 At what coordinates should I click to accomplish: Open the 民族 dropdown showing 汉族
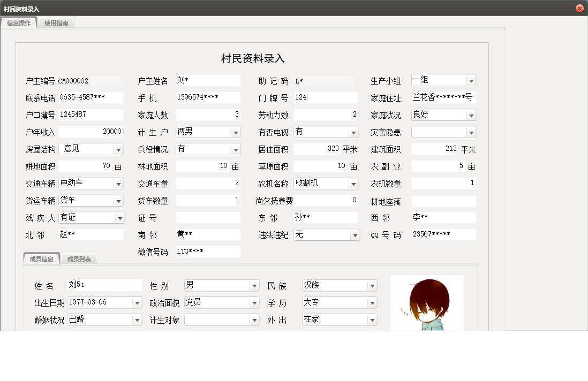(372, 286)
